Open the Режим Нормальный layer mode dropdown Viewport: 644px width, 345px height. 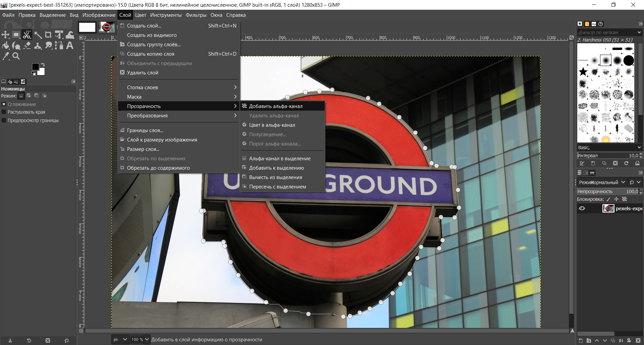point(602,182)
